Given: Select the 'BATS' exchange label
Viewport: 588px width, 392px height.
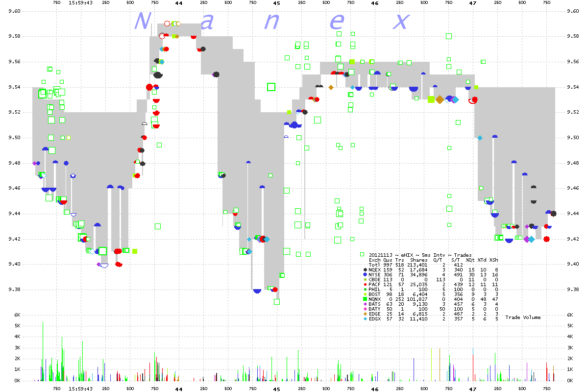Looking at the screenshot, I should [374, 304].
